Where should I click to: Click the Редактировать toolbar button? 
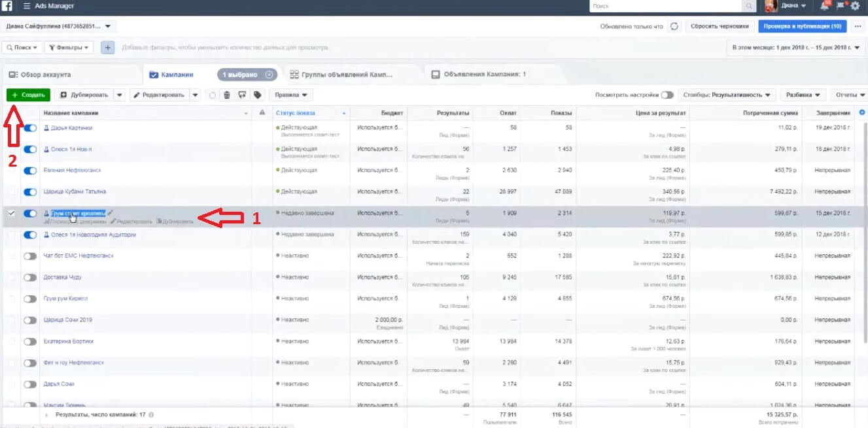pyautogui.click(x=160, y=95)
